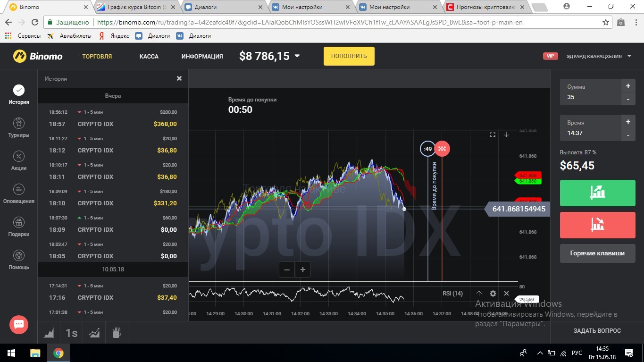The image size is (644, 362).
Task: Open RSI (14) settings gear
Action: coord(493,294)
